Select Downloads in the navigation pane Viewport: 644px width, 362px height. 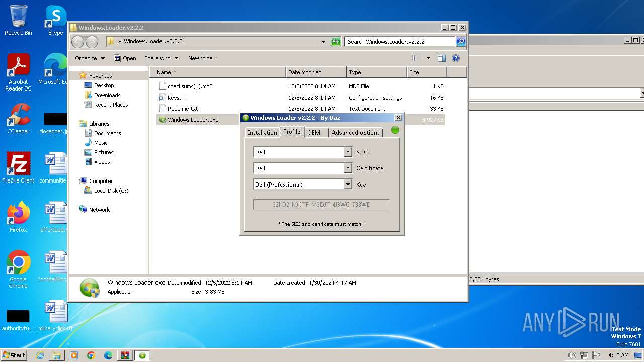tap(107, 95)
